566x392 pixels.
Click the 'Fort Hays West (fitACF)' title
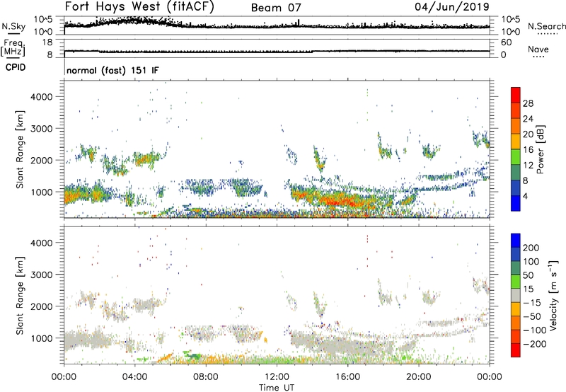139,7
